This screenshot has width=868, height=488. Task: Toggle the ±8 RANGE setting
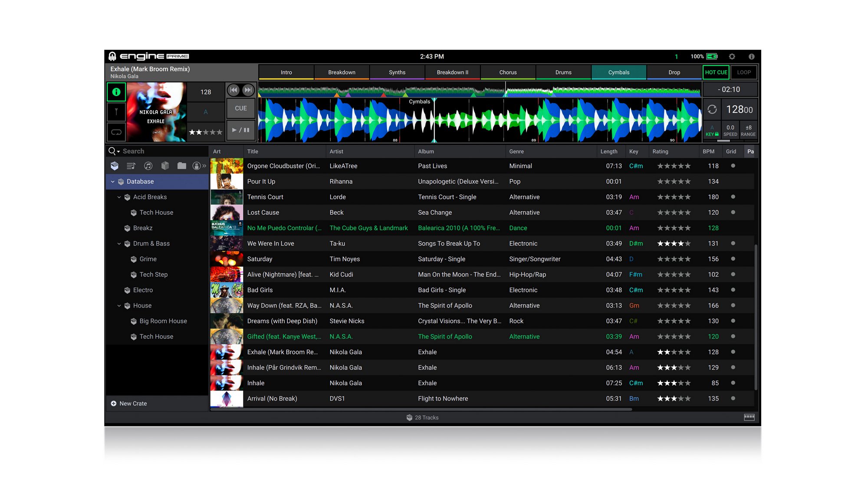pyautogui.click(x=748, y=131)
